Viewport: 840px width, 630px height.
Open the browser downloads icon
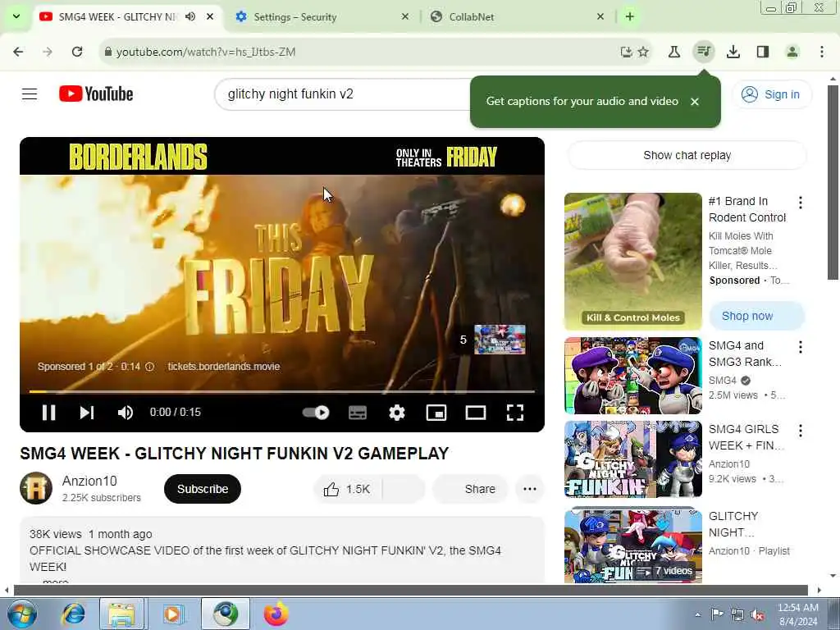(x=733, y=52)
